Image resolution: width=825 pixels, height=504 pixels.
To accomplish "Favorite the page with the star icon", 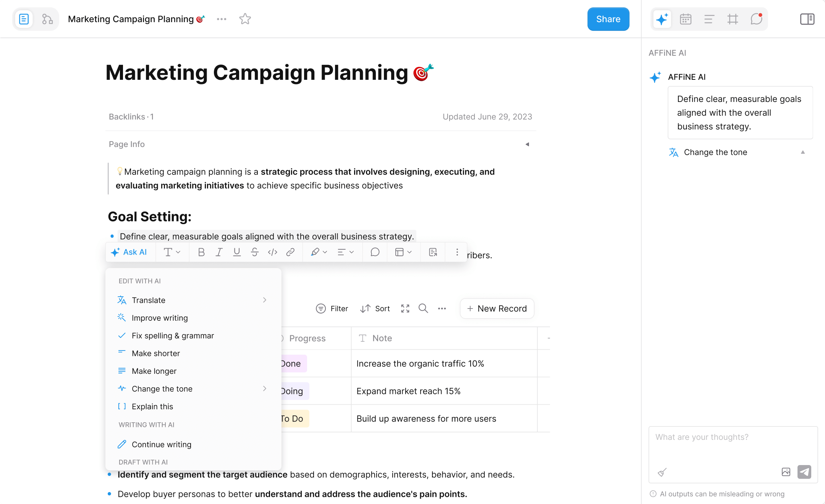I will (245, 19).
